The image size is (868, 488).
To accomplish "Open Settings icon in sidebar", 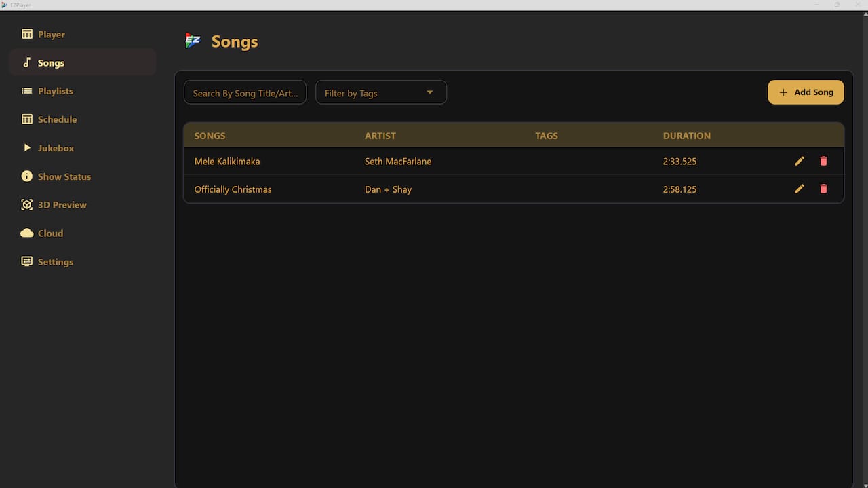I will pyautogui.click(x=27, y=261).
